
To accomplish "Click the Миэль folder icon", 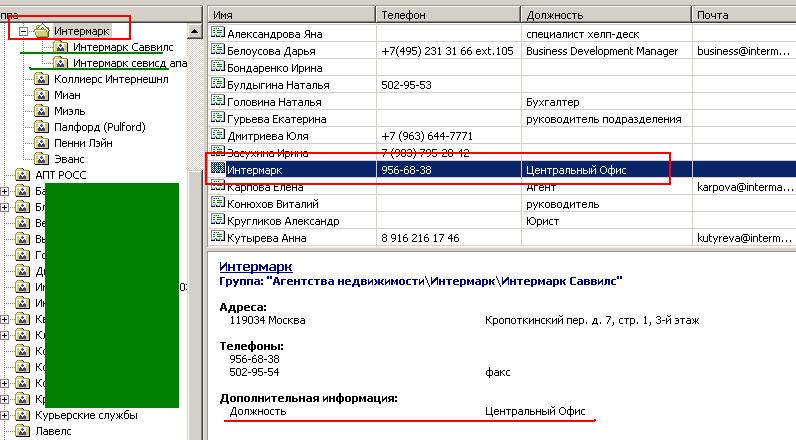I will point(41,111).
